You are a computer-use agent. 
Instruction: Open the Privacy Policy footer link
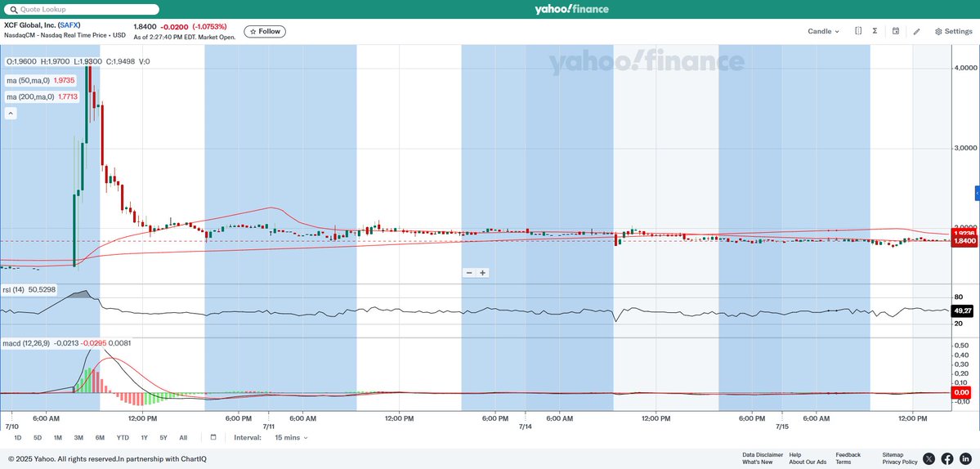pyautogui.click(x=900, y=462)
